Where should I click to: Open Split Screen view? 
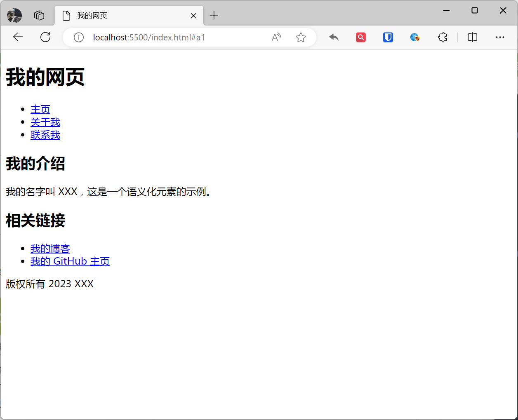pos(472,37)
